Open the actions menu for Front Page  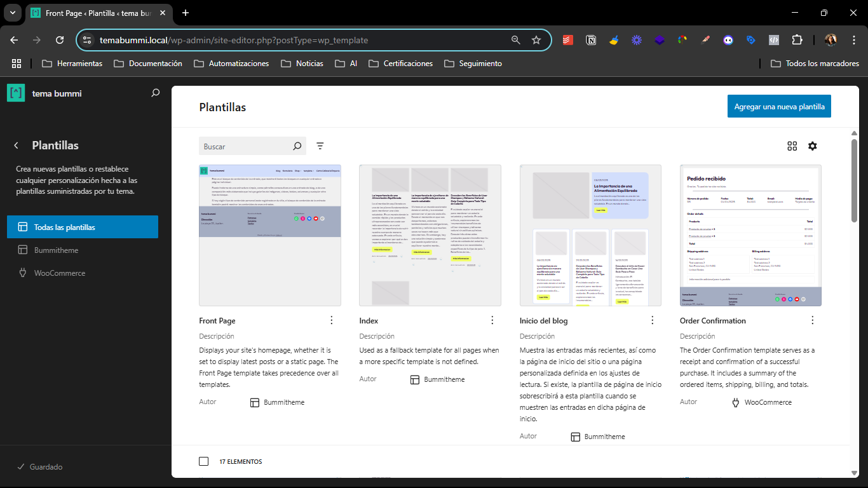point(331,320)
